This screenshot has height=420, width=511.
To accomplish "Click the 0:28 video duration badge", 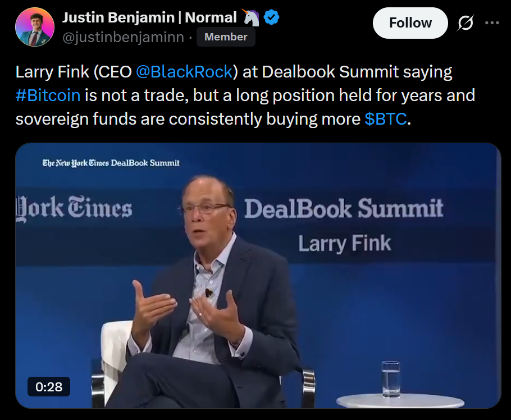I will 49,387.
